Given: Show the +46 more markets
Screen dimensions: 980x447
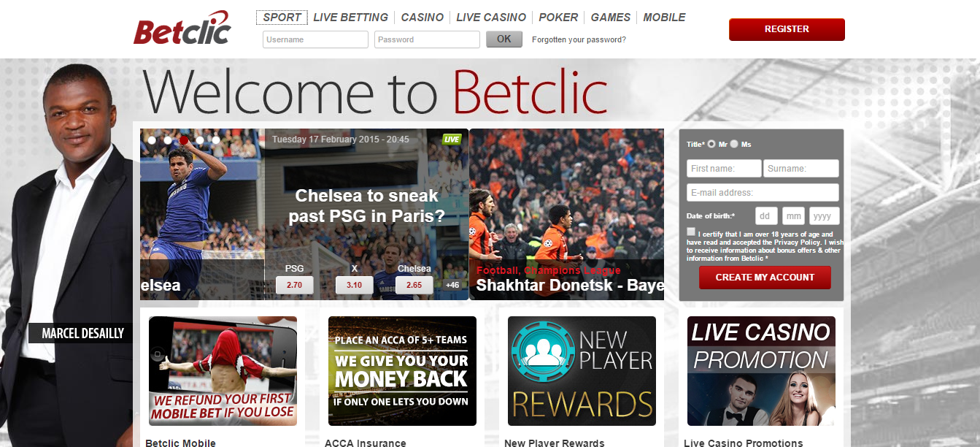Looking at the screenshot, I should [452, 286].
